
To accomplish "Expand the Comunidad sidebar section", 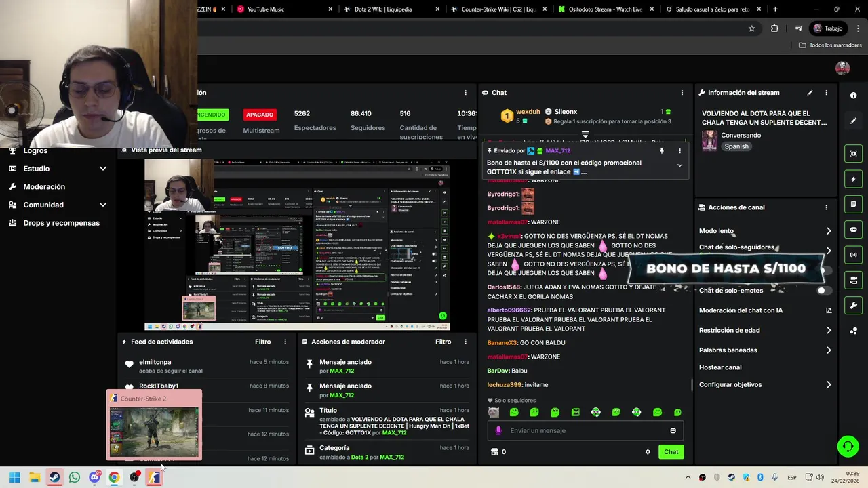I will point(103,205).
